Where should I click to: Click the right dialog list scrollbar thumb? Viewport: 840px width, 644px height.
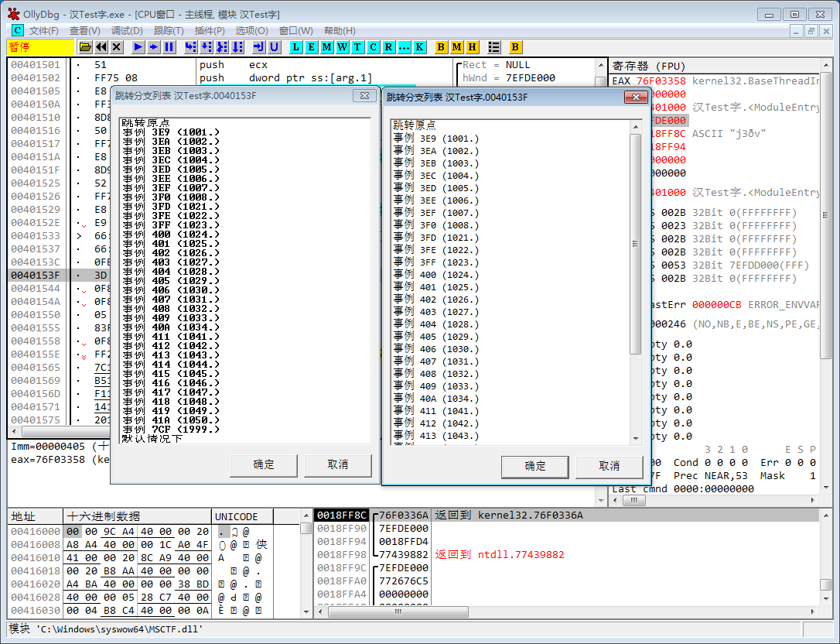[635, 244]
